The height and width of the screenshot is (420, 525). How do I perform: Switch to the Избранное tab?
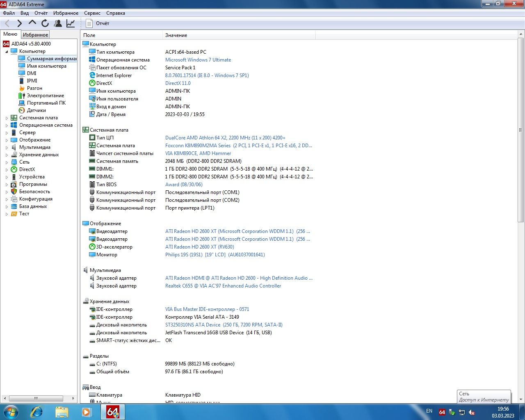tap(36, 35)
